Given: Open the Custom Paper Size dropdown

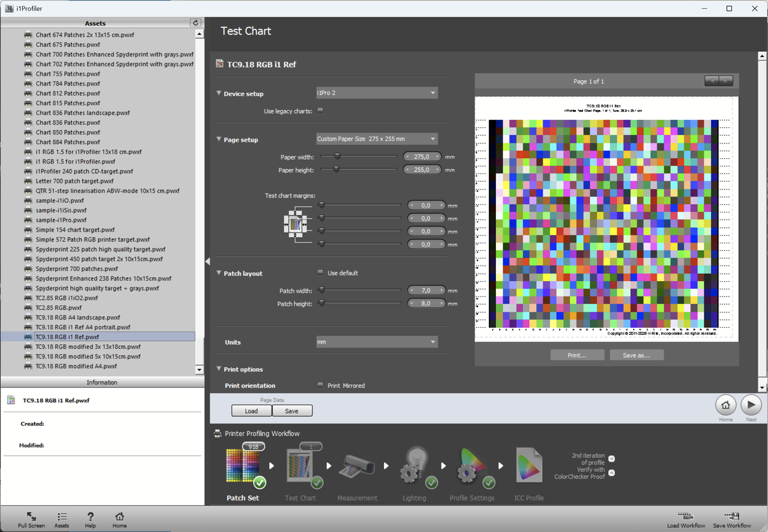Looking at the screenshot, I should click(x=377, y=139).
